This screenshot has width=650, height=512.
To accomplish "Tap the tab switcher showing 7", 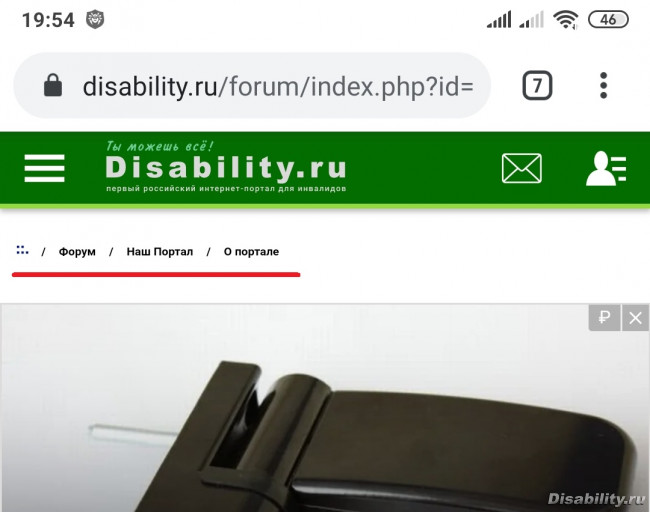I will tap(537, 85).
